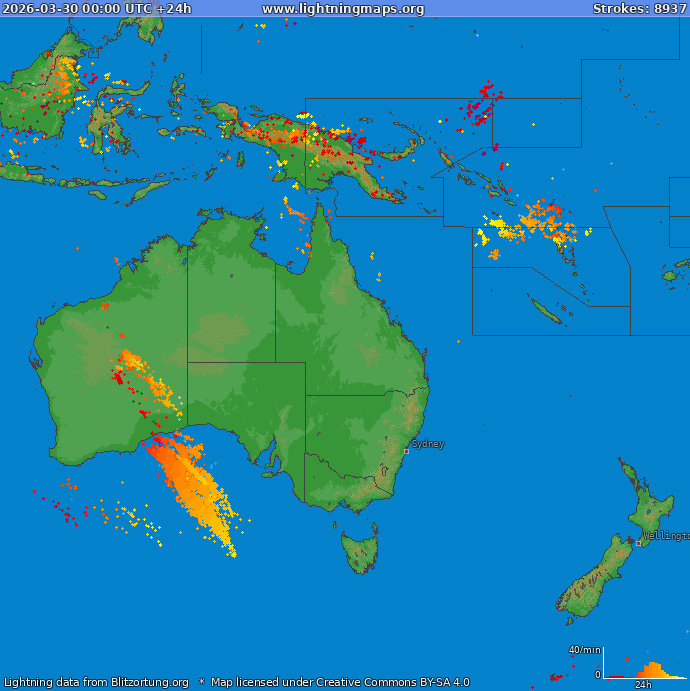Click the Wellington city marker square
This screenshot has width=690, height=691.
coord(638,543)
